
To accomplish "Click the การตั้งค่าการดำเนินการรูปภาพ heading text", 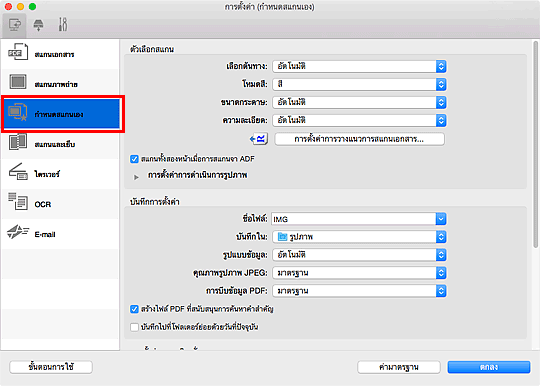I will [197, 175].
